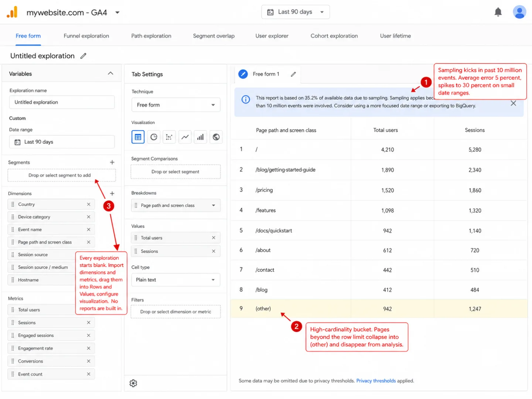Remove the Country dimension
Screen dimensions: 532x399
pyautogui.click(x=89, y=204)
